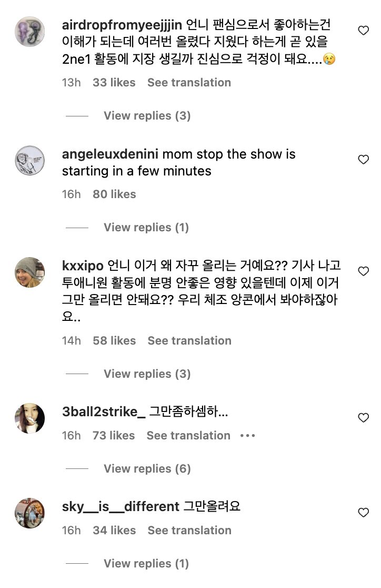Like sky__is__different's comment
381x588 pixels.
(363, 512)
